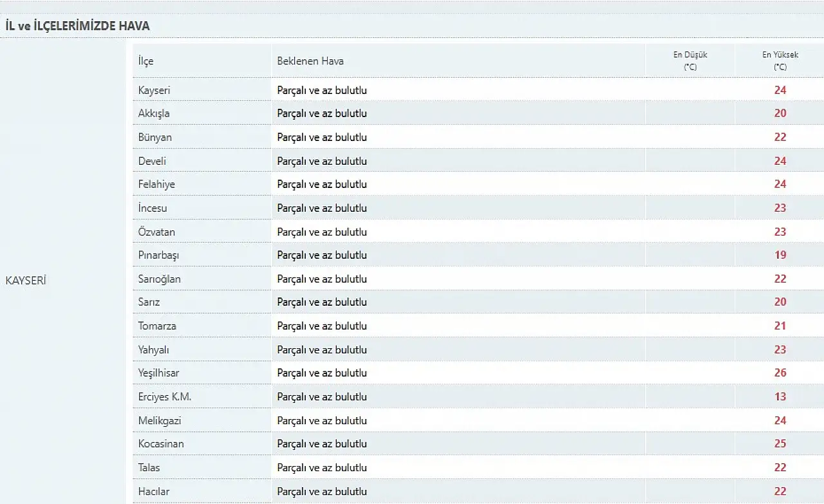Viewport: 824px width, 504px height.
Task: Click the İlçe column header
Action: click(x=146, y=61)
